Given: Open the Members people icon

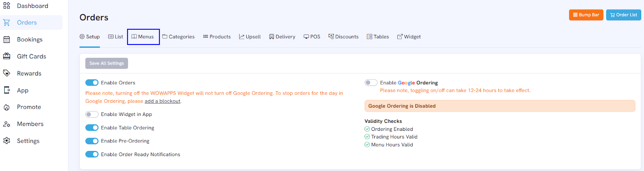Looking at the screenshot, I should [7, 124].
